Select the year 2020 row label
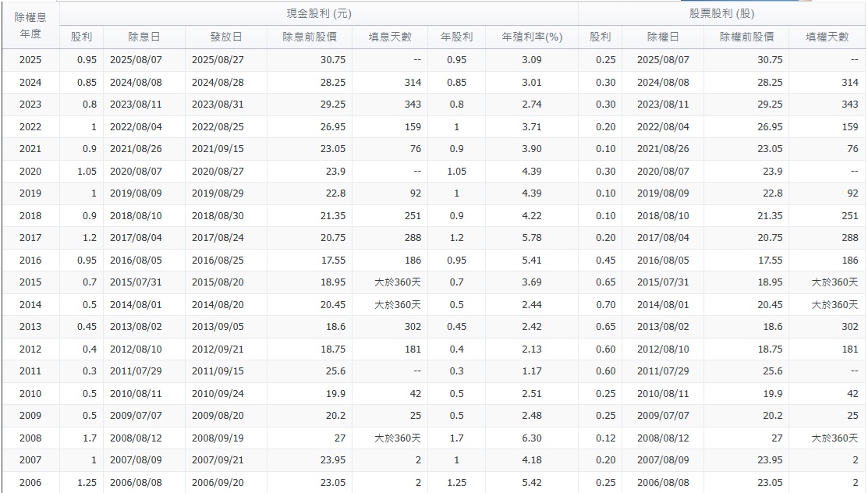This screenshot has width=868, height=493. pyautogui.click(x=32, y=169)
